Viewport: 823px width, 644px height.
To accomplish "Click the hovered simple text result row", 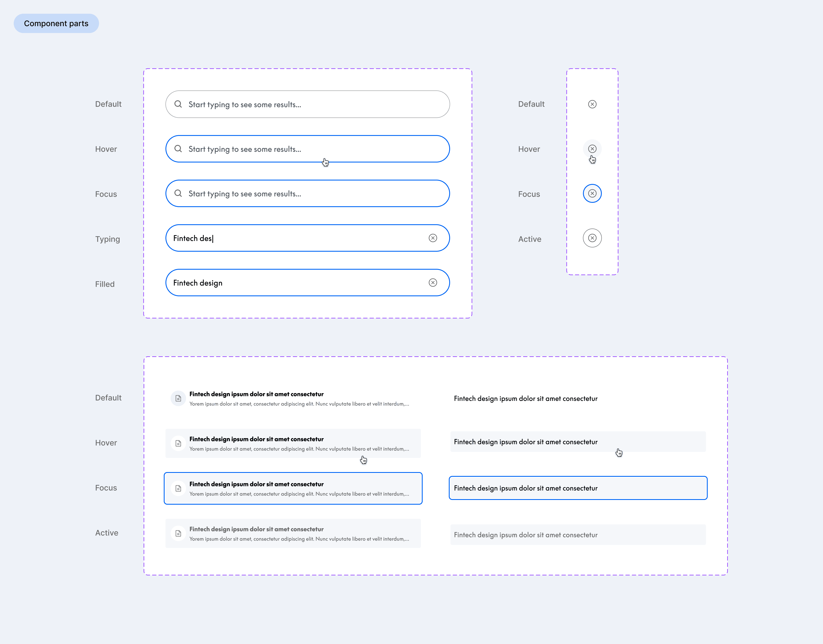I will point(578,442).
